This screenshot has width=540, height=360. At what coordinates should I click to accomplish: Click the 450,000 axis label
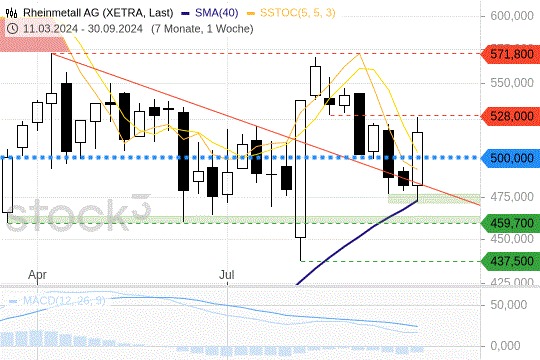(512, 238)
